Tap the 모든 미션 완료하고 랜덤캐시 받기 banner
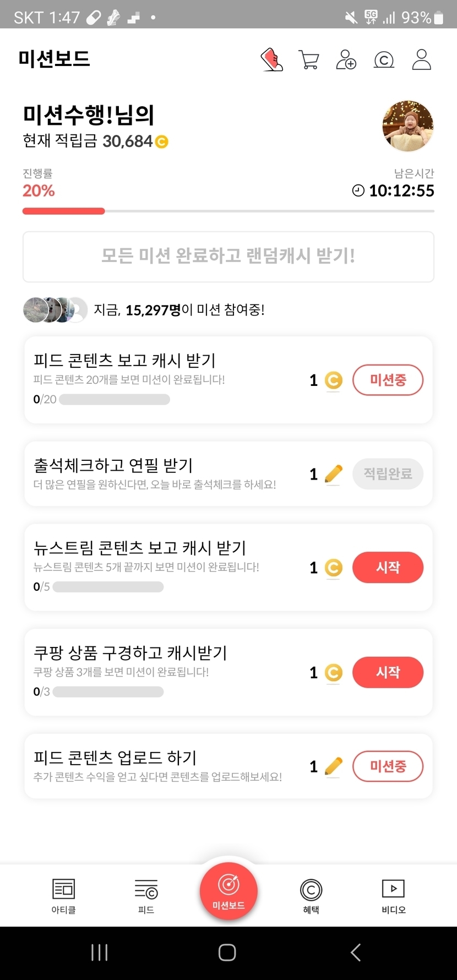 pos(228,257)
